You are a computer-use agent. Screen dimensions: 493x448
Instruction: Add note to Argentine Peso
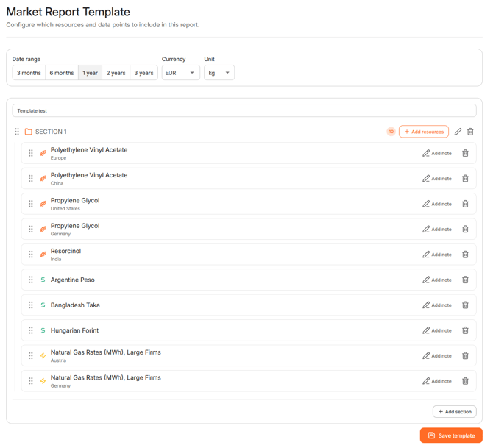pos(437,280)
